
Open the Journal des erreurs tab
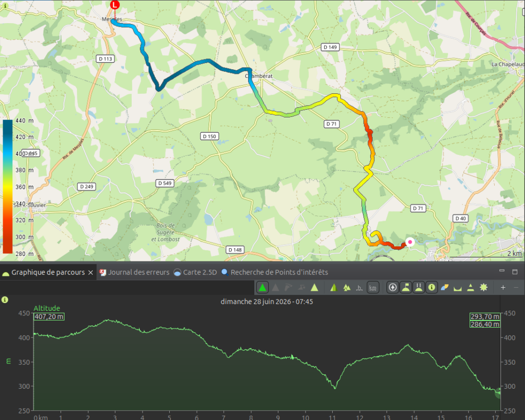point(135,272)
